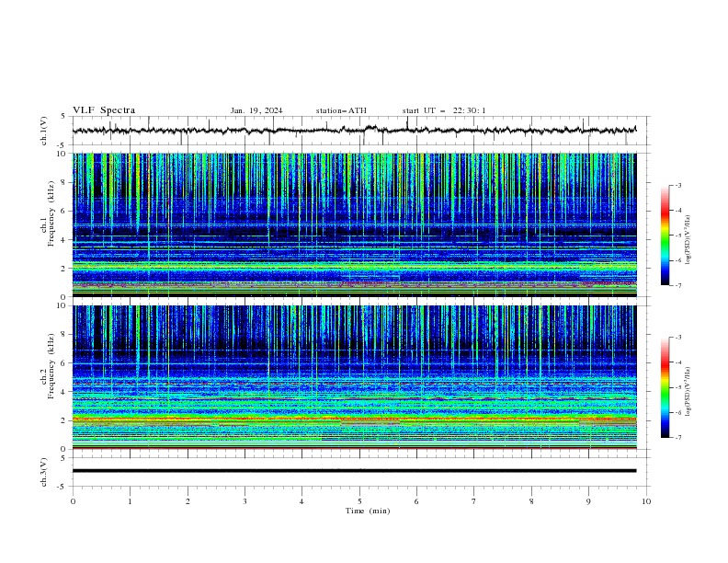The width and height of the screenshot is (728, 563).
Task: Click the time axis tick label "7"
Action: click(474, 501)
